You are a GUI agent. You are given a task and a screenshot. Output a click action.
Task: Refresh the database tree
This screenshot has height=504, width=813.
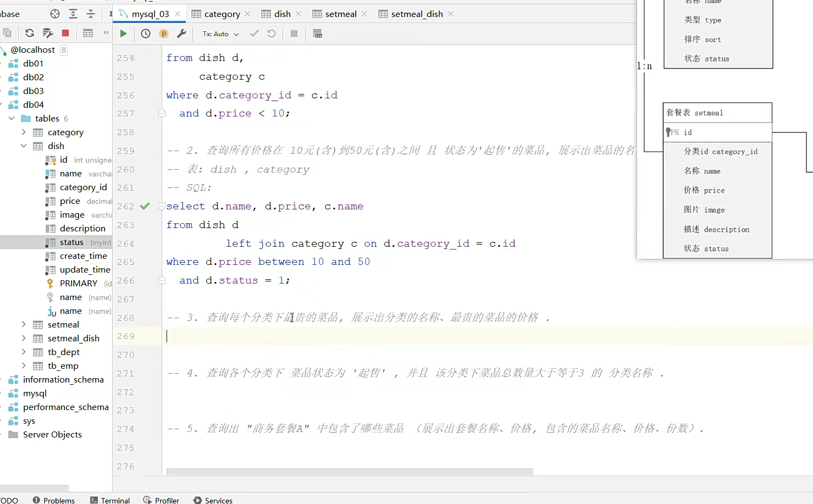click(x=30, y=33)
